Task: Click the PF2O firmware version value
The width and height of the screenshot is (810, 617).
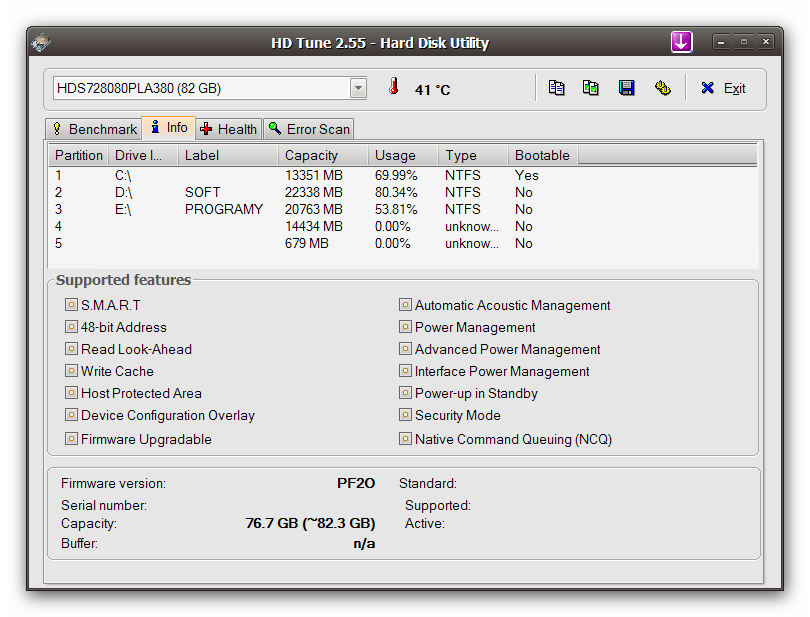Action: click(x=356, y=483)
